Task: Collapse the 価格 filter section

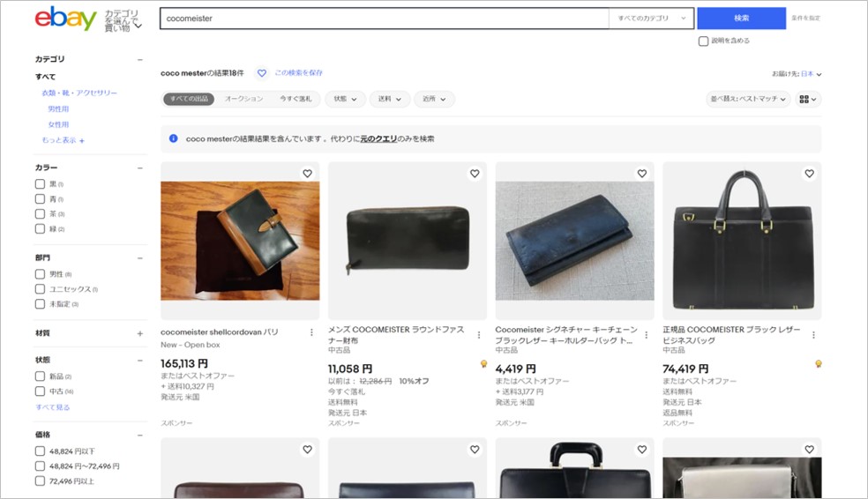Action: 140,435
